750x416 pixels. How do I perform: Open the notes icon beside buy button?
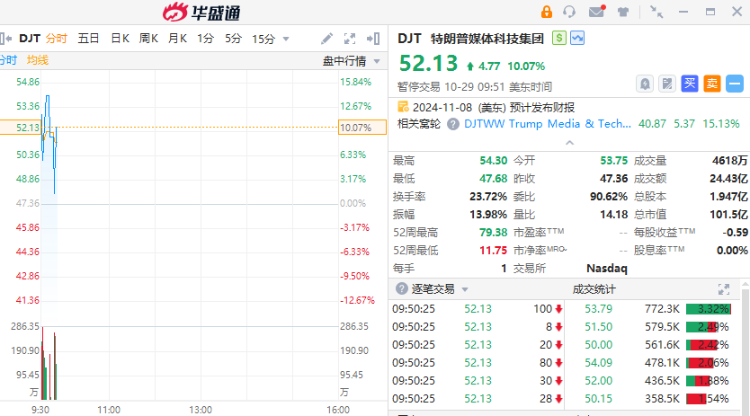[x=667, y=84]
